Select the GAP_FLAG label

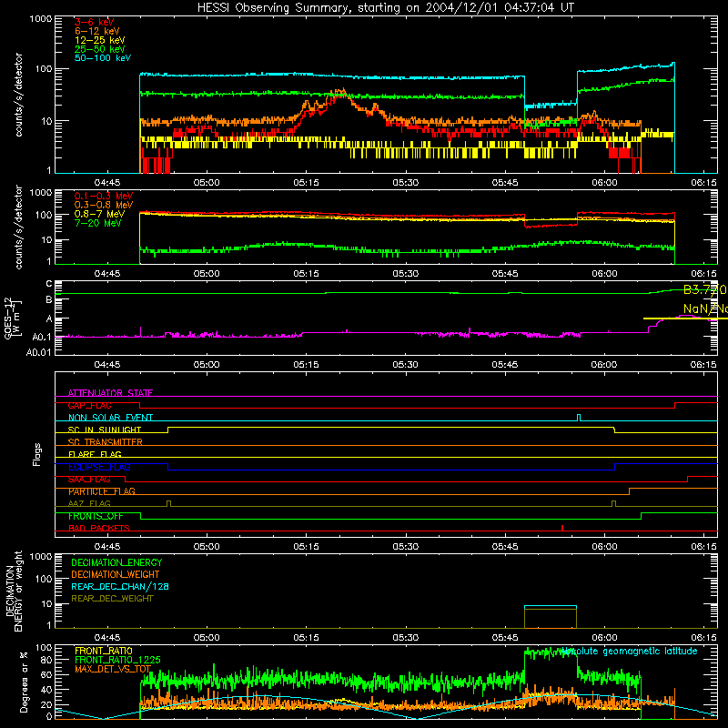coord(89,405)
